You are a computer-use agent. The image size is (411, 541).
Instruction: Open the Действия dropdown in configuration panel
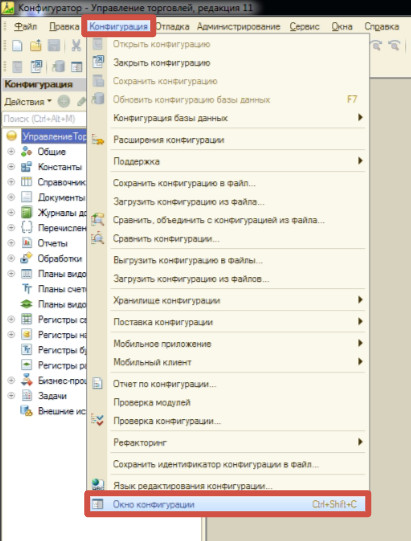coord(28,102)
